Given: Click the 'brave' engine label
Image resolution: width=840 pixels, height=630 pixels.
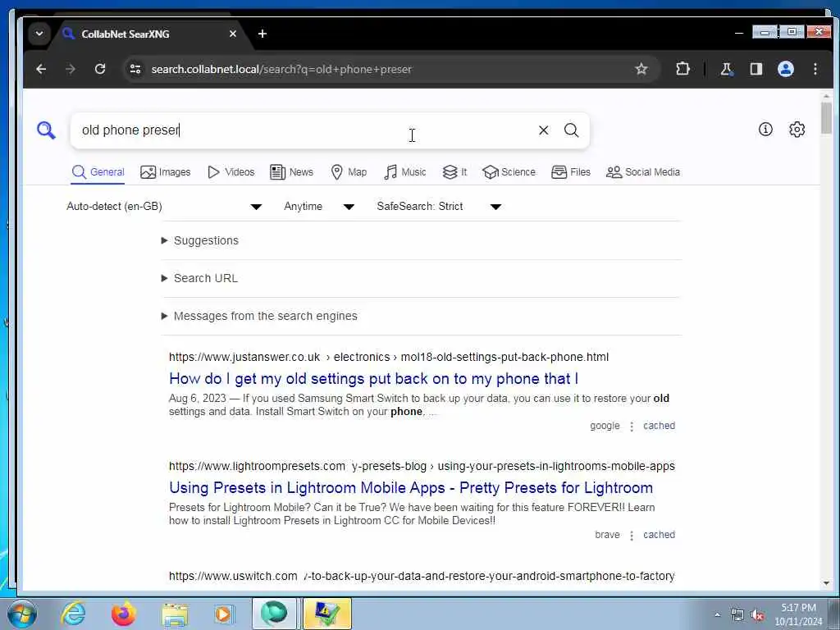Looking at the screenshot, I should coord(607,535).
